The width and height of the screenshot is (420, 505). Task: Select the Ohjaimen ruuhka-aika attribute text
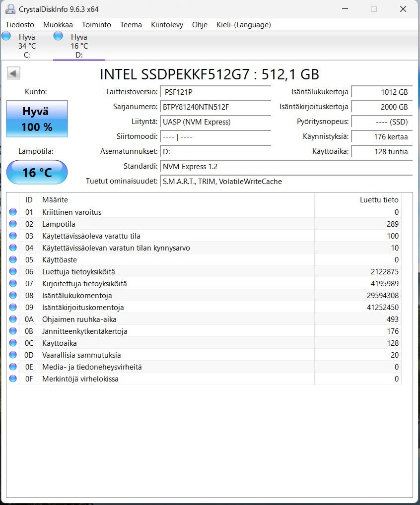79,319
